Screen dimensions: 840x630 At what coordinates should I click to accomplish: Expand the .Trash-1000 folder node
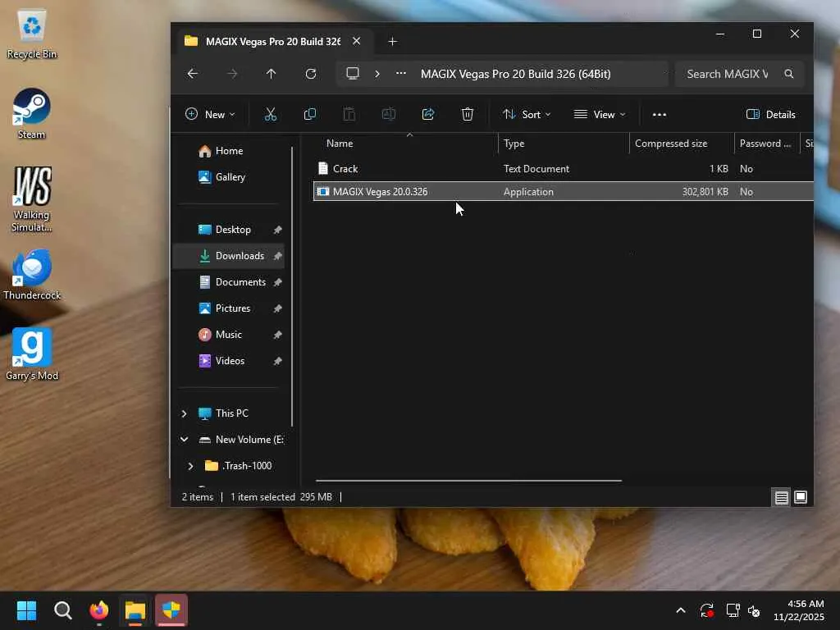point(190,466)
